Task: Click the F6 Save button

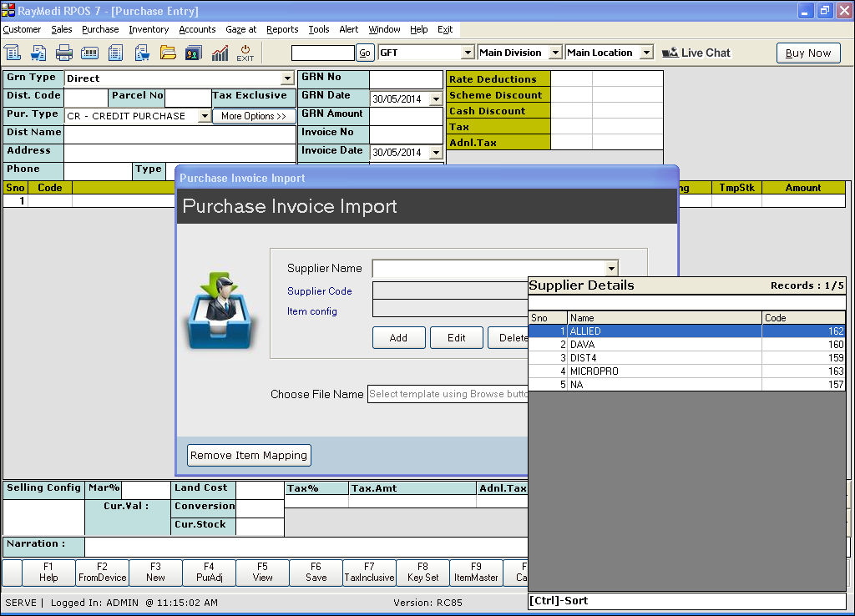Action: pos(316,573)
